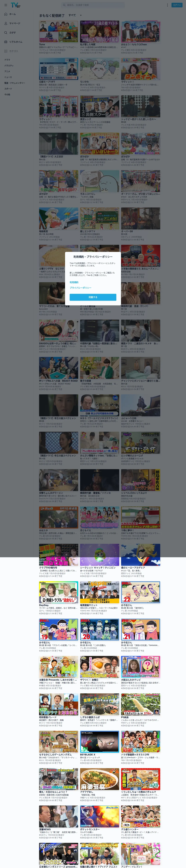Select その他 category in sidebar

point(7,94)
